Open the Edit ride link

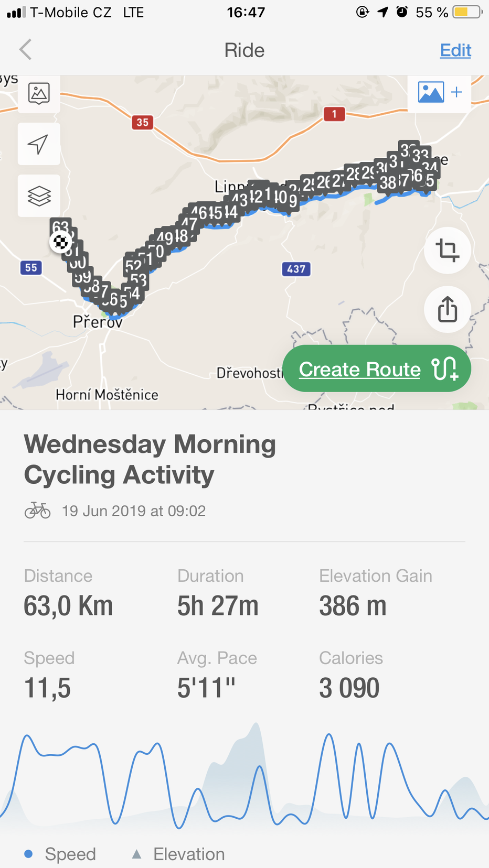pyautogui.click(x=455, y=50)
